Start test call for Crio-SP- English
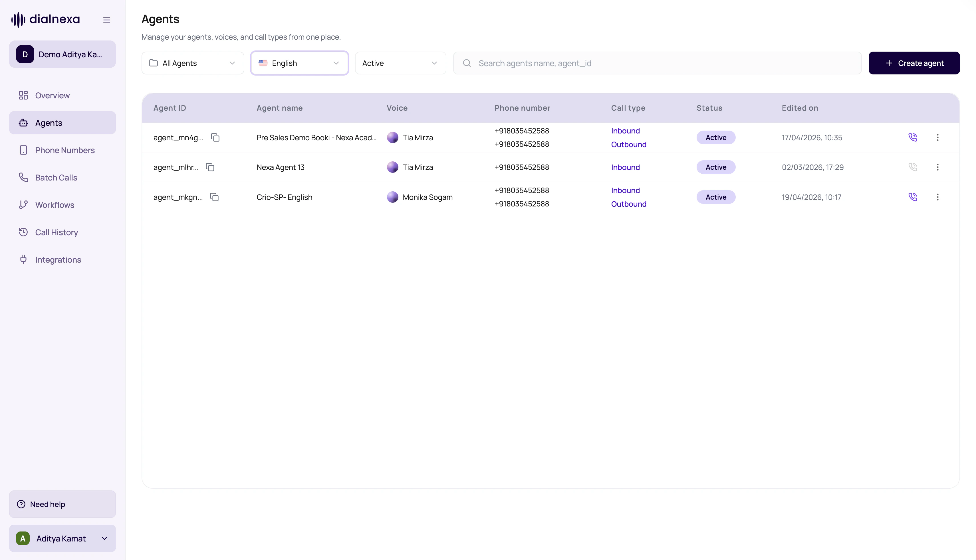This screenshot has height=560, width=976. (x=912, y=197)
